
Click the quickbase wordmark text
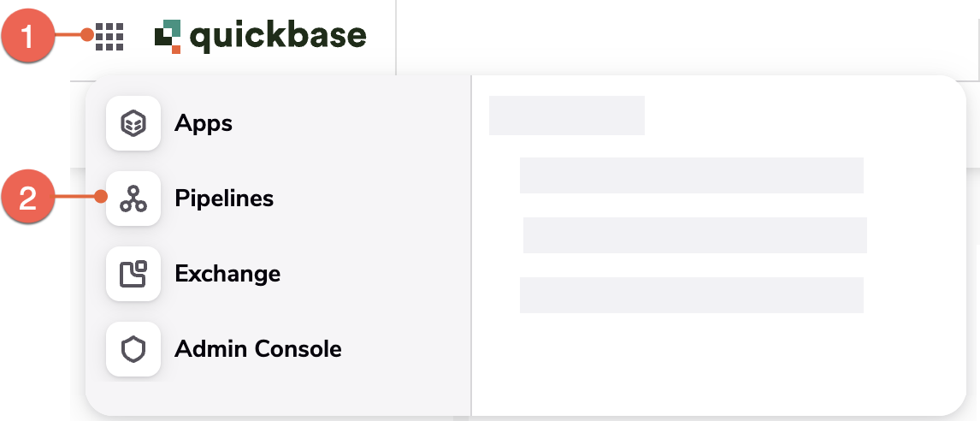tap(278, 36)
